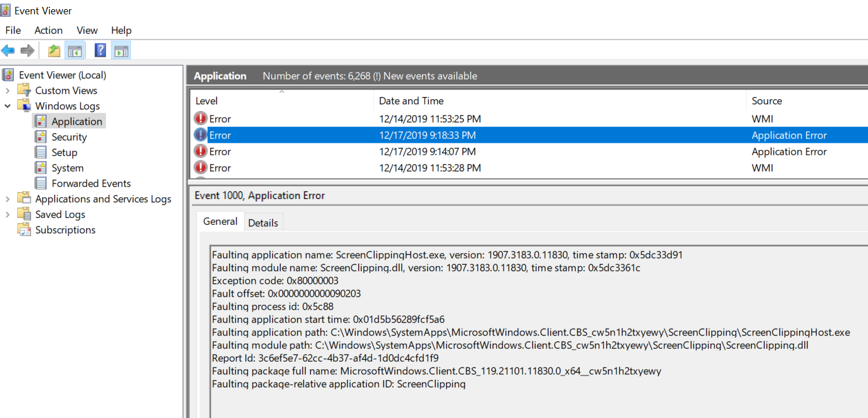Click the Security log icon in tree
The image size is (868, 418).
point(40,136)
